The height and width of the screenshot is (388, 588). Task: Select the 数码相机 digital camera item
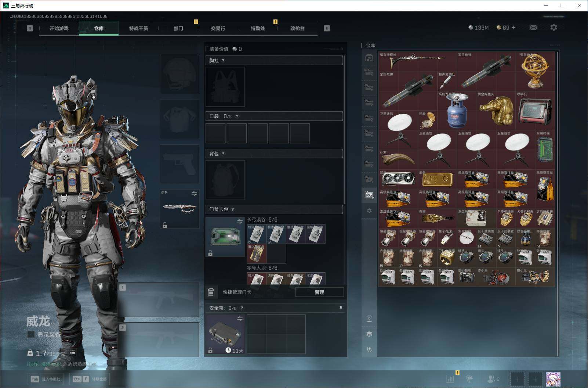(x=467, y=277)
